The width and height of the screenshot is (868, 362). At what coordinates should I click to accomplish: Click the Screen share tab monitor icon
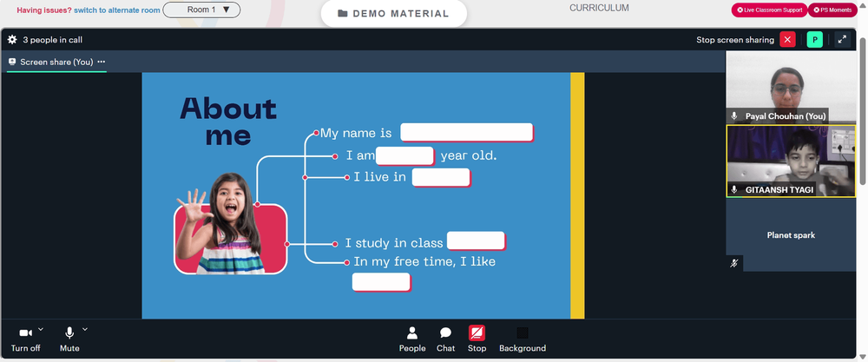click(12, 62)
